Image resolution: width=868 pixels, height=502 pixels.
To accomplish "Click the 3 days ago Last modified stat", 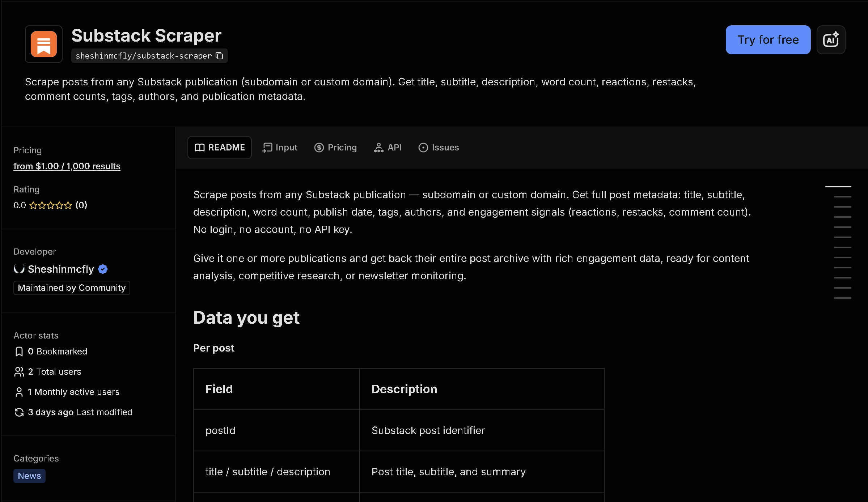I will [73, 412].
